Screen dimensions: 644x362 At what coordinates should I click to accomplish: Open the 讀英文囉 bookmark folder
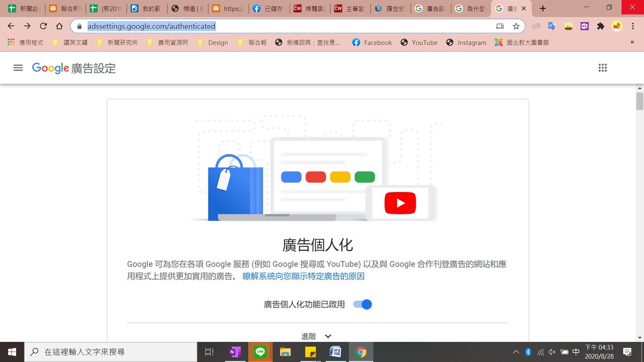pyautogui.click(x=70, y=42)
